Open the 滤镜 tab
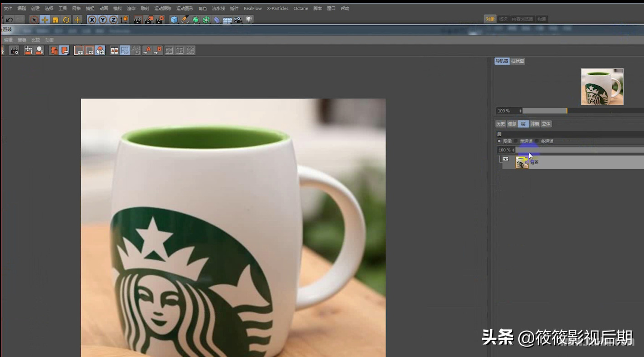This screenshot has width=644, height=357. point(536,124)
